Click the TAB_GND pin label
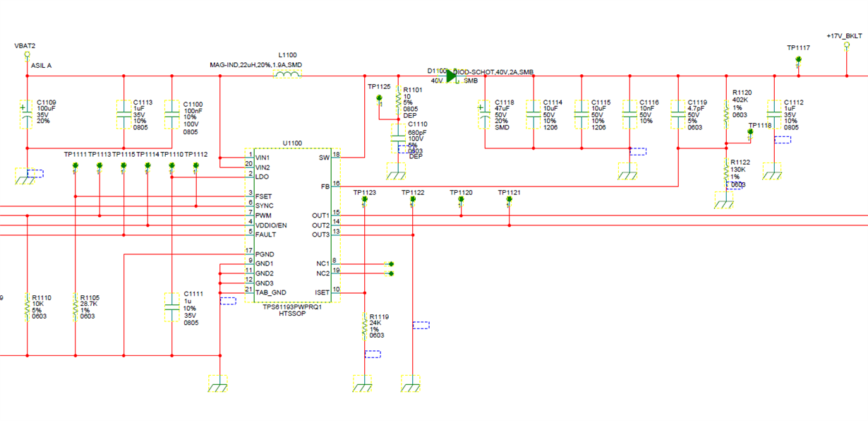 coord(271,292)
